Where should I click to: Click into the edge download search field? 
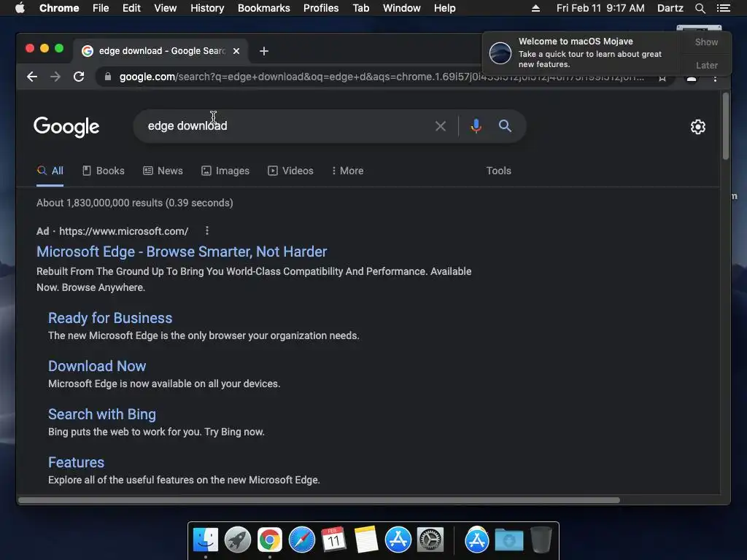(286, 126)
